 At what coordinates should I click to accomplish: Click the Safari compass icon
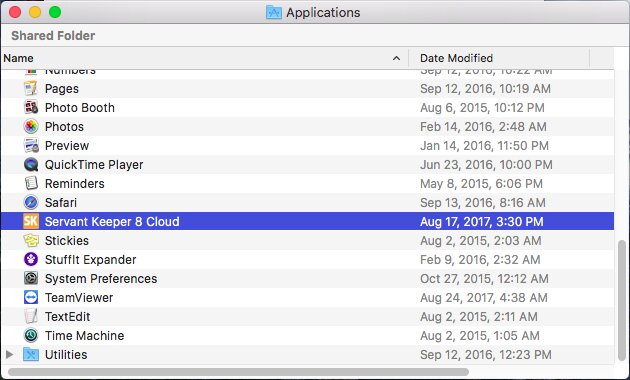click(x=31, y=202)
